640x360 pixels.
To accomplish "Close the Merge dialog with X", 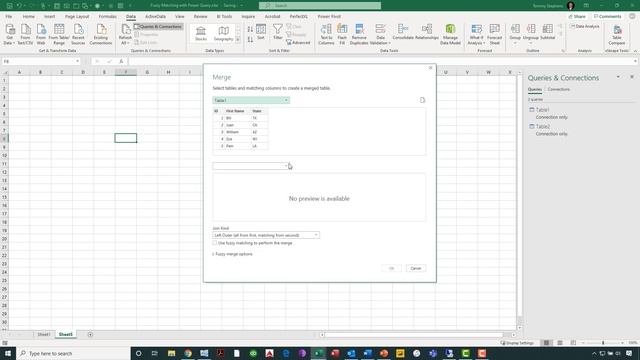I will 430,68.
